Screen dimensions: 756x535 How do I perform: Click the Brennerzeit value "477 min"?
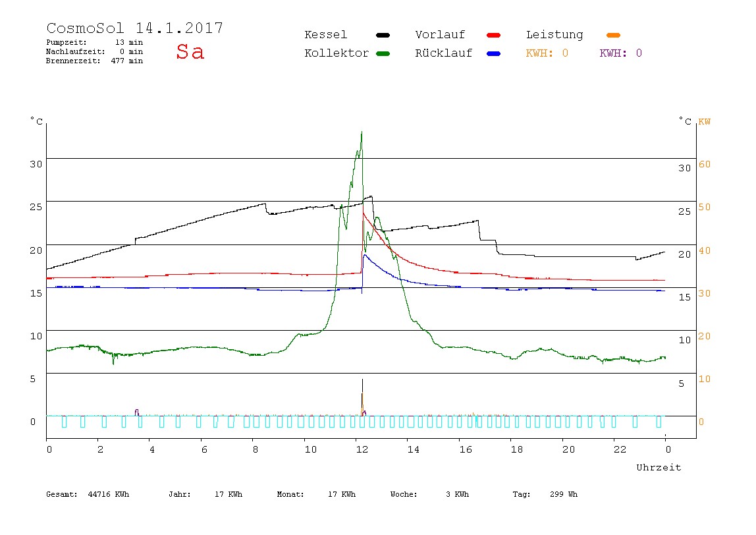(x=127, y=61)
